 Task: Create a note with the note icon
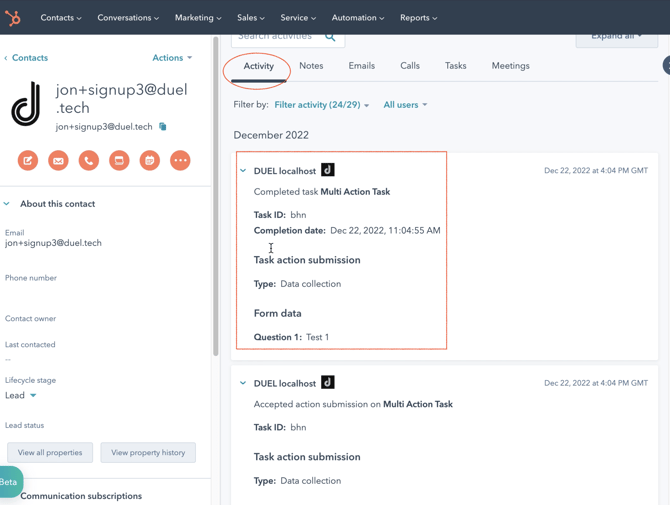[28, 160]
